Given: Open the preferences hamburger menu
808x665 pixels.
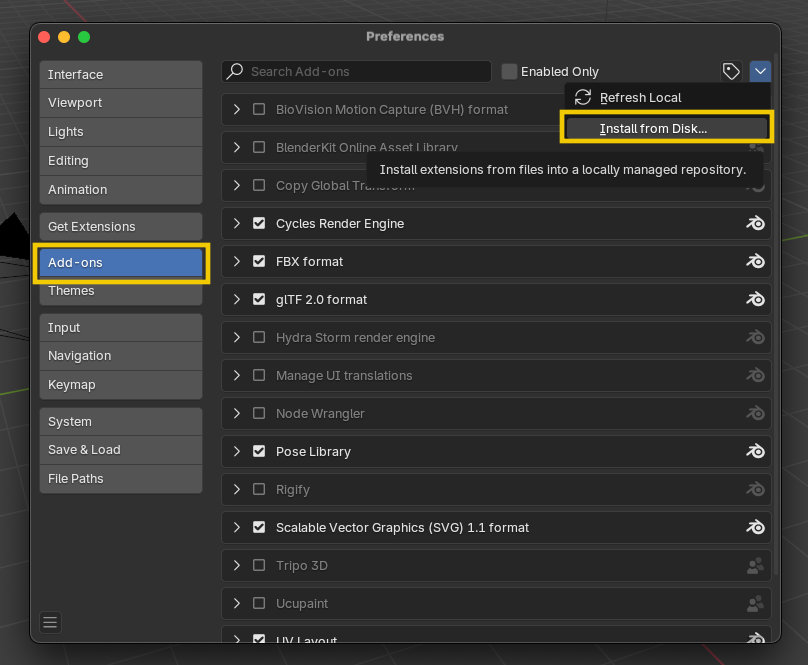Looking at the screenshot, I should point(50,622).
